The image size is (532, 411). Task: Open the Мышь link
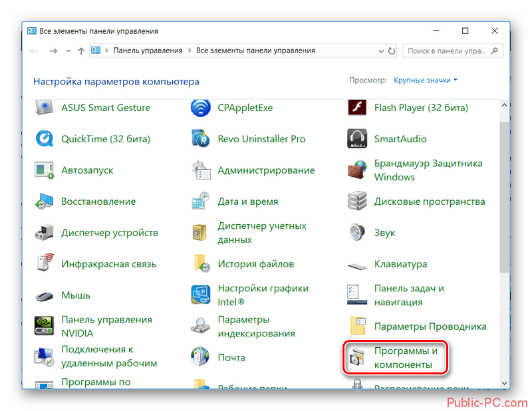76,295
